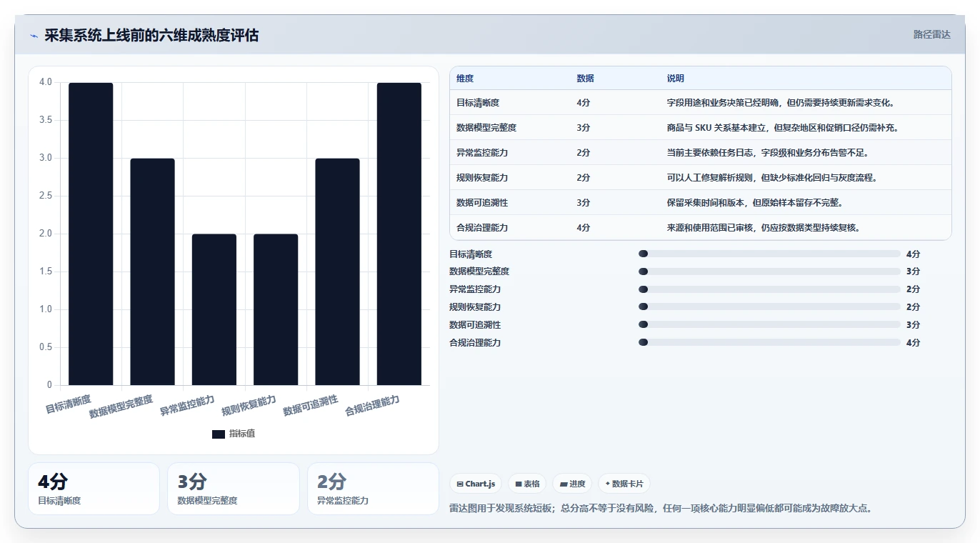Click the 合规治理能力 cell in the table
This screenshot has height=543, width=980.
point(482,227)
